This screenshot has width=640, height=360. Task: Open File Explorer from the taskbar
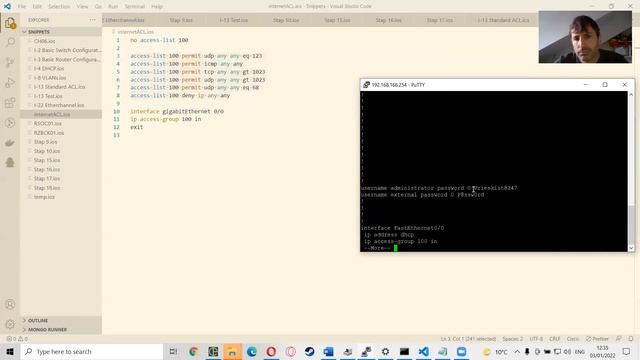(232, 351)
